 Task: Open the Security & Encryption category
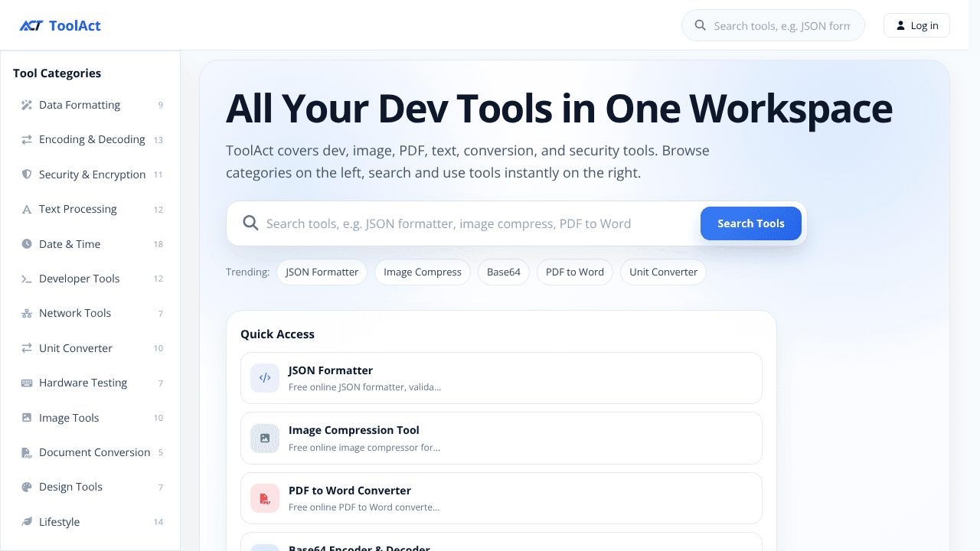tap(90, 174)
